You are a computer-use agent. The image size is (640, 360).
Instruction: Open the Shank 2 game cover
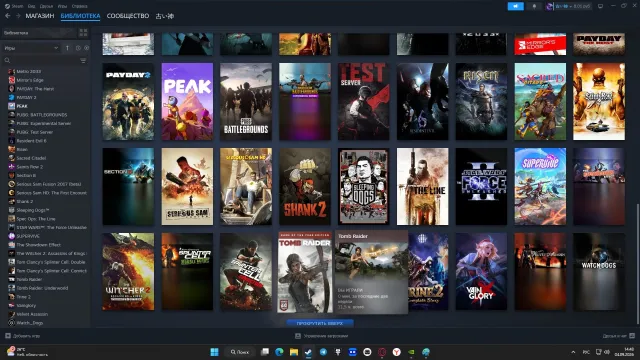(x=304, y=187)
